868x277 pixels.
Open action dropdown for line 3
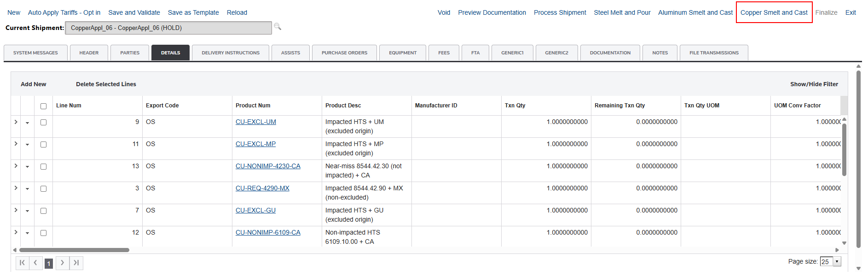[27, 189]
